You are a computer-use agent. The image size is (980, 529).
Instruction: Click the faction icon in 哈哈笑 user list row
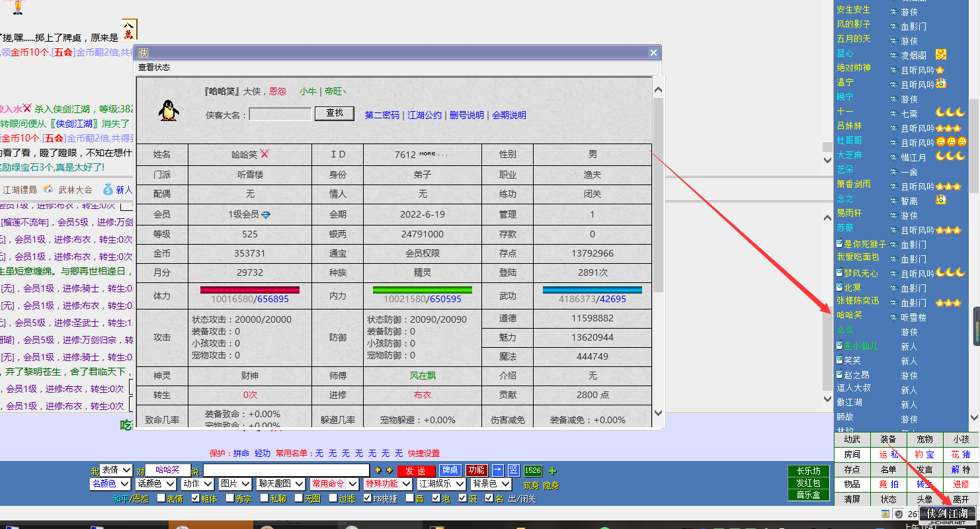tap(893, 317)
